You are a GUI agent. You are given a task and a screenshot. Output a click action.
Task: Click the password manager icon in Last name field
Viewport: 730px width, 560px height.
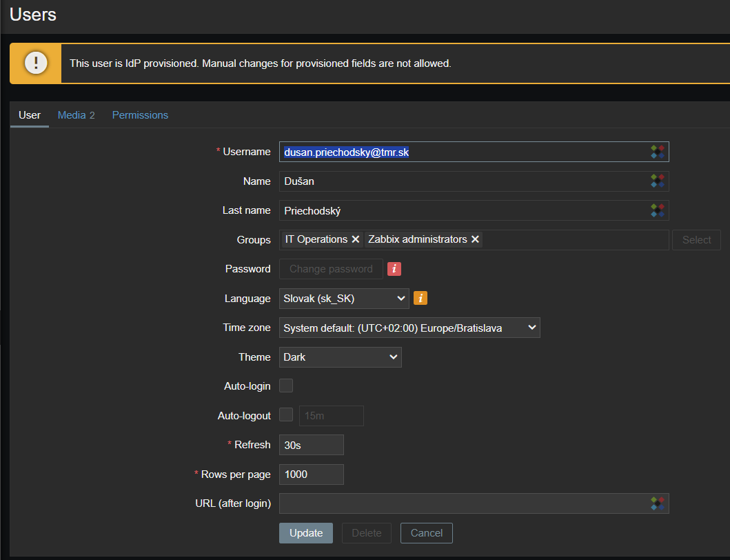[658, 210]
